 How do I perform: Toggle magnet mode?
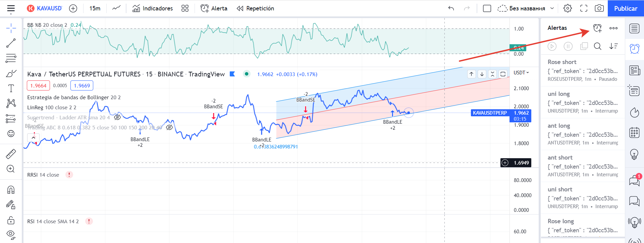tap(11, 190)
